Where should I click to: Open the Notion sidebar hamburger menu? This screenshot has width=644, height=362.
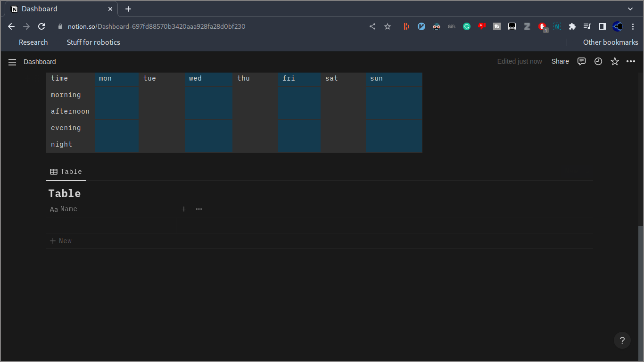click(x=12, y=62)
